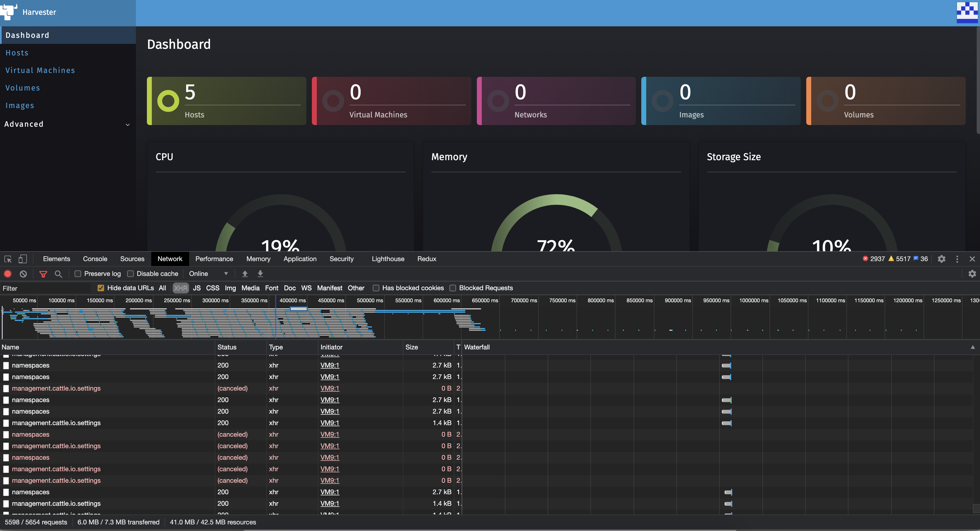Stop recording network log button
Screen dimensions: 980x531
(8, 274)
